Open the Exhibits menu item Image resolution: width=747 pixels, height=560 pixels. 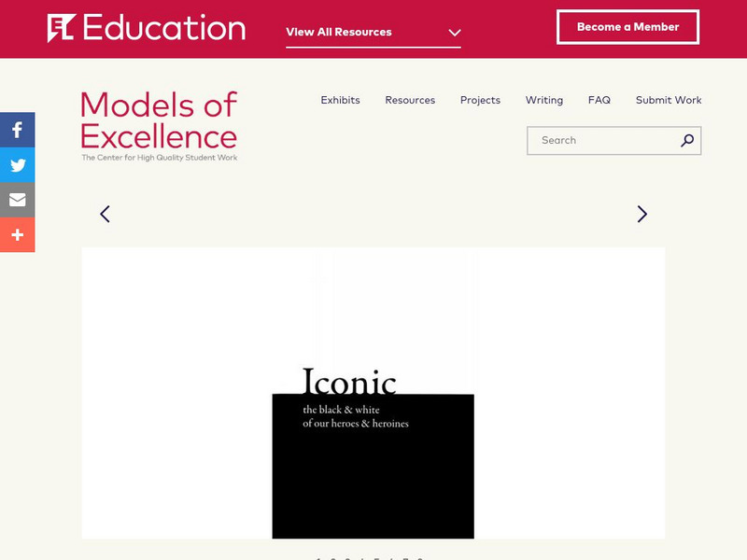pos(340,100)
